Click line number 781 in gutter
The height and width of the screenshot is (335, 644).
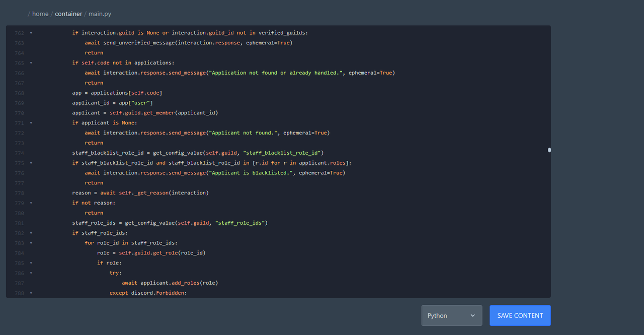pos(19,223)
